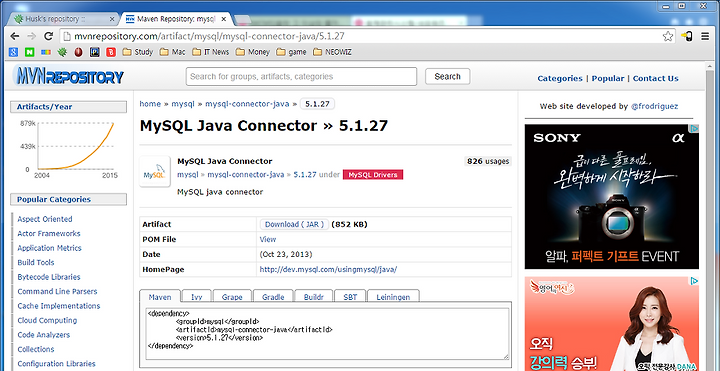Open the Money bookmarks folder
The image size is (720, 371).
pyautogui.click(x=253, y=52)
